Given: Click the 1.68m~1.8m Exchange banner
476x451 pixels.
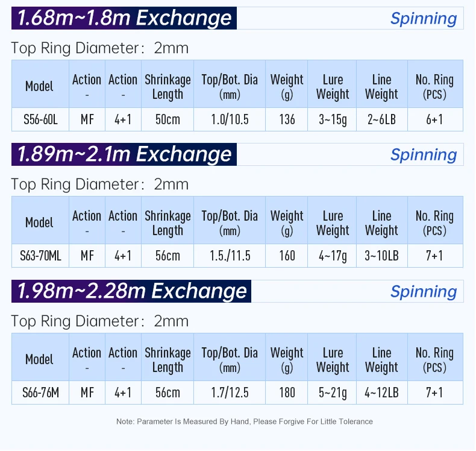Looking at the screenshot, I should [x=124, y=18].
